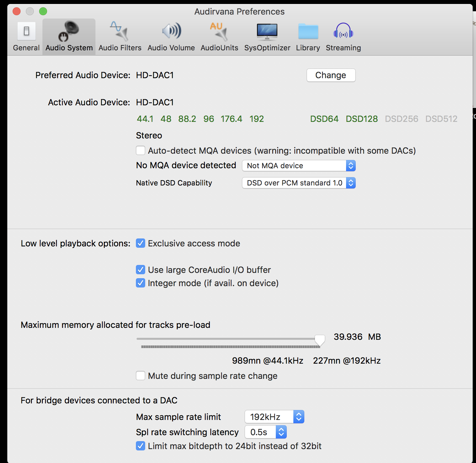Toggle Limit max bitdepth to 24bit checkbox

click(x=141, y=446)
